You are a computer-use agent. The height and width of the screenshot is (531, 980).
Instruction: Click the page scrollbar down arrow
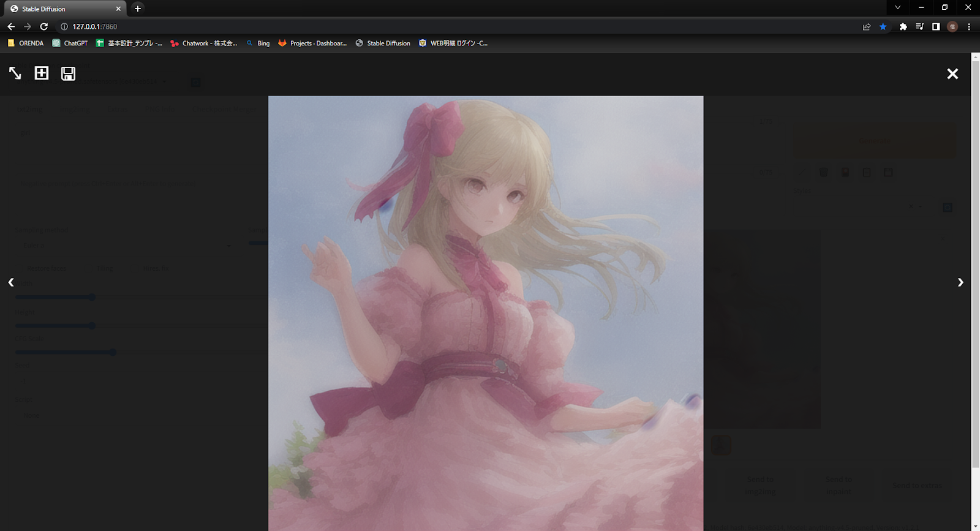pos(976,527)
